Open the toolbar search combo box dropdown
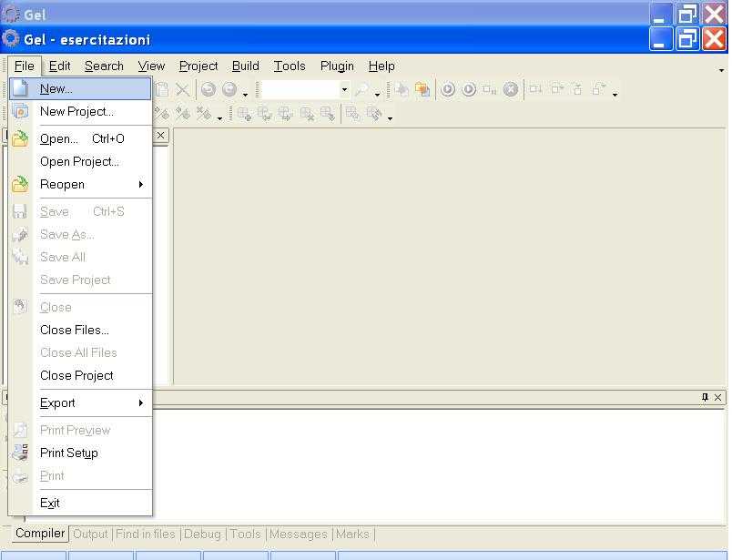The width and height of the screenshot is (732, 560). click(344, 89)
